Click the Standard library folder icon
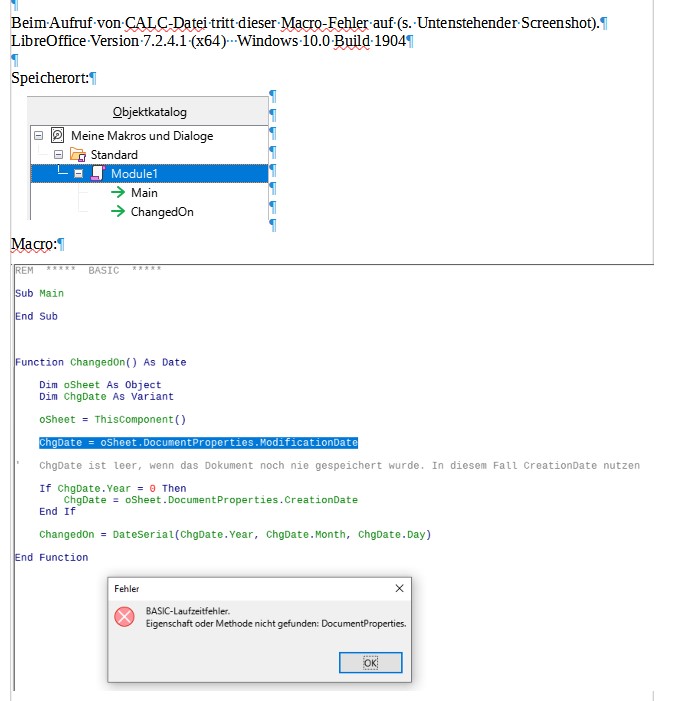The image size is (677, 701). tap(78, 155)
